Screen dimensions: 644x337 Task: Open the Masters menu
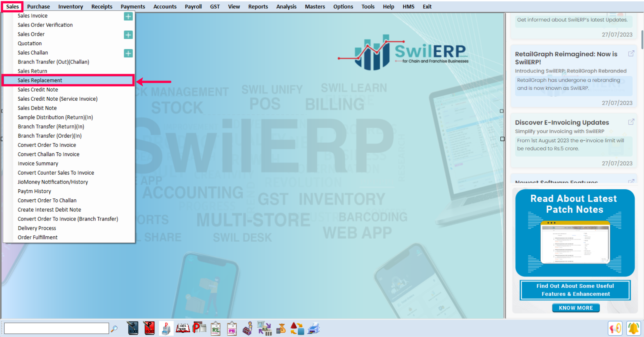[315, 6]
